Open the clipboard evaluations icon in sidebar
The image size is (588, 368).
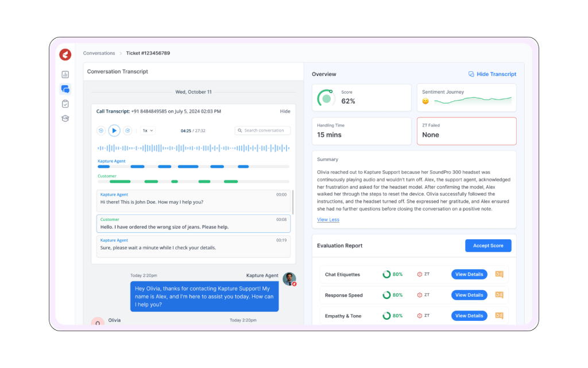(65, 103)
